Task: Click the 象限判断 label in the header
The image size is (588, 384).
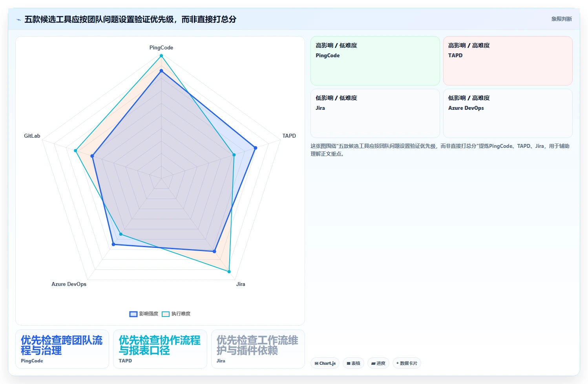Action: pos(561,19)
